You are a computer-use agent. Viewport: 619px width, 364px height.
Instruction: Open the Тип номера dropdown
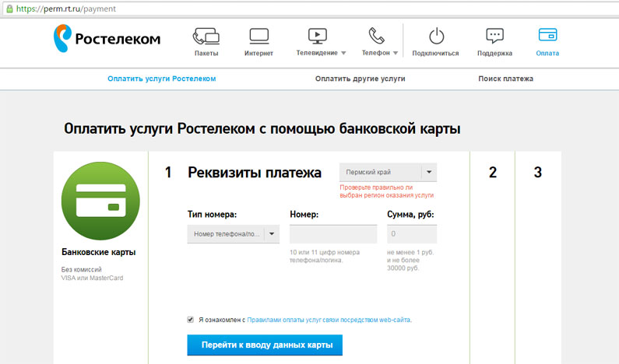click(272, 233)
